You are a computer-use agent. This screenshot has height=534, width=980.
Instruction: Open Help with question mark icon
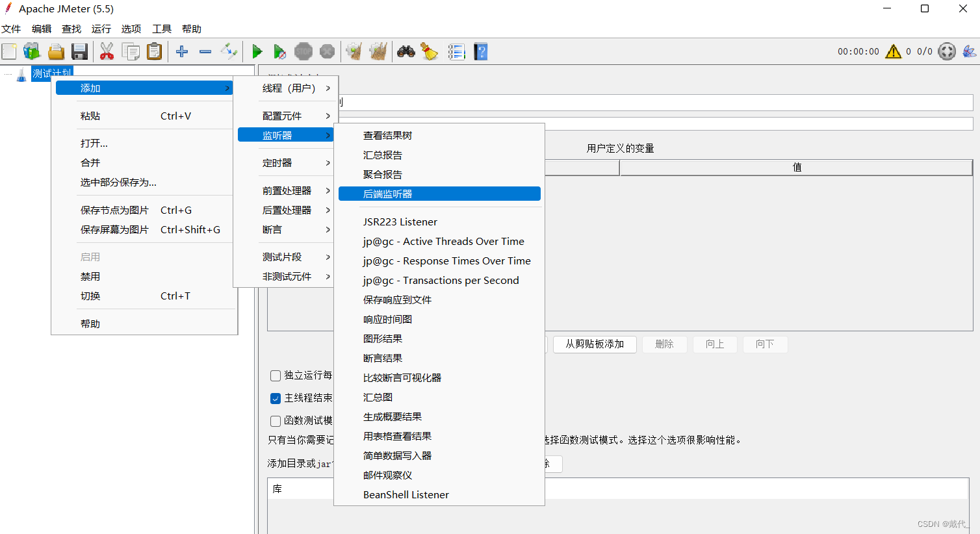tap(481, 51)
